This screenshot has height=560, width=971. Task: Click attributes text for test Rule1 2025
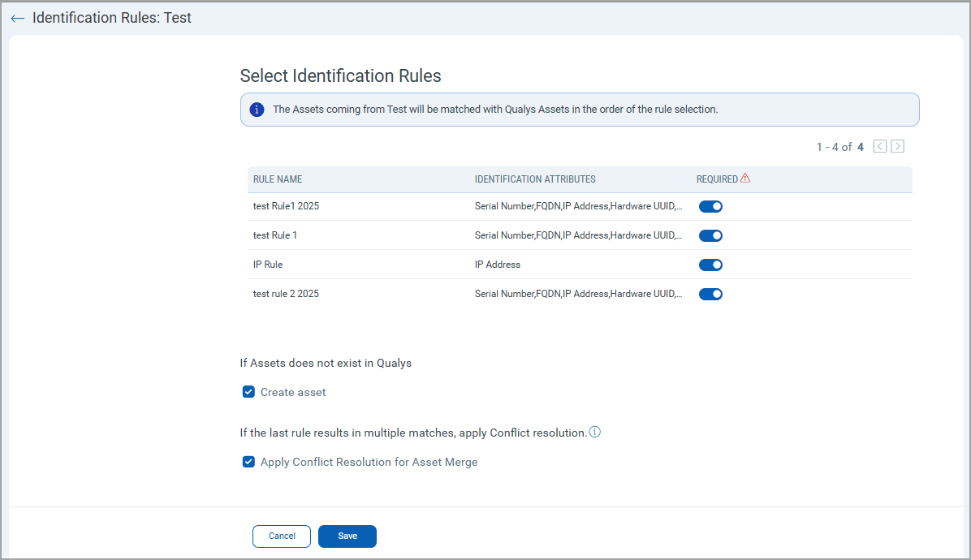[x=578, y=206]
